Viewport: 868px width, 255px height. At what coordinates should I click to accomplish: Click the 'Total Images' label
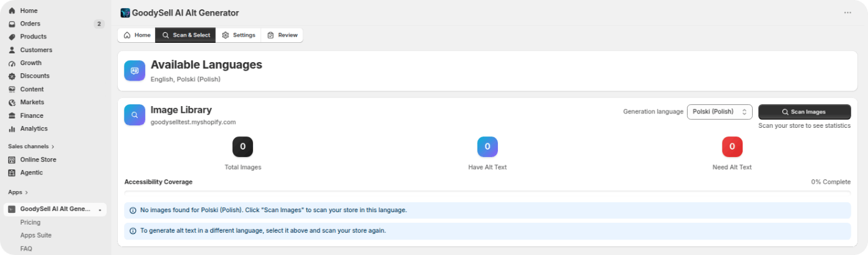tap(242, 168)
